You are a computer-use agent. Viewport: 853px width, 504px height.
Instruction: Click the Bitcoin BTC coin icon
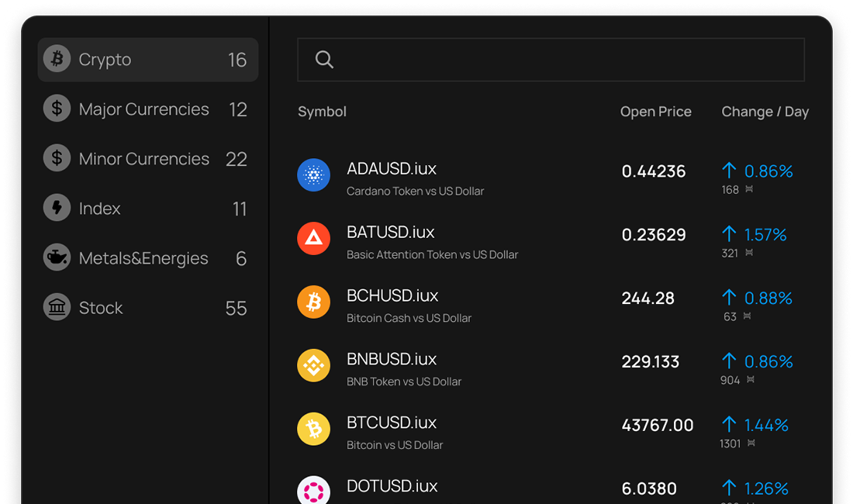coord(313,430)
